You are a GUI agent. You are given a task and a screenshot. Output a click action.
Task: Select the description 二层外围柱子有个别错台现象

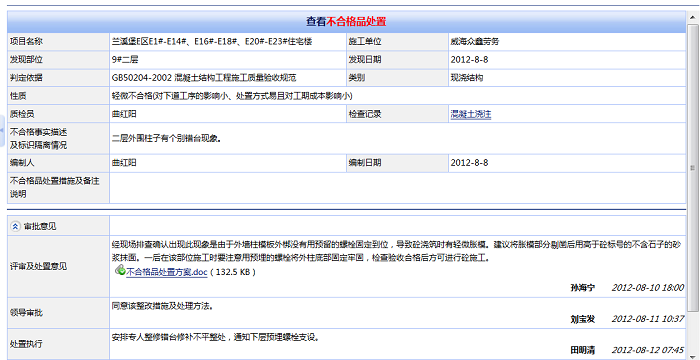(x=167, y=138)
